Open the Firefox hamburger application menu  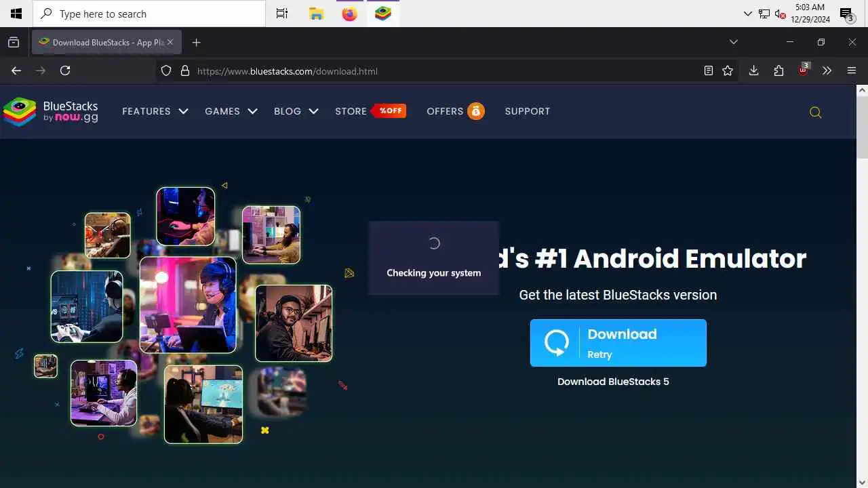coord(852,70)
